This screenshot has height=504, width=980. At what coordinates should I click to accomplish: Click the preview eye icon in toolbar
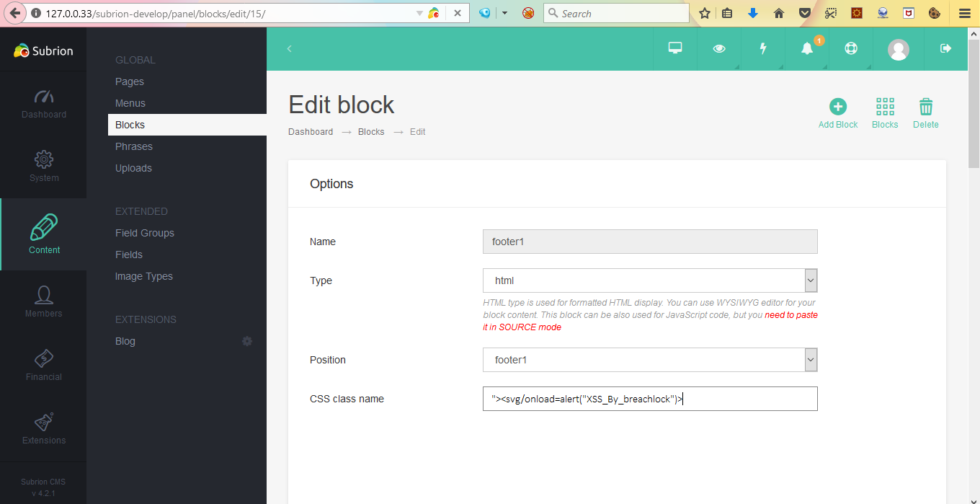point(718,48)
